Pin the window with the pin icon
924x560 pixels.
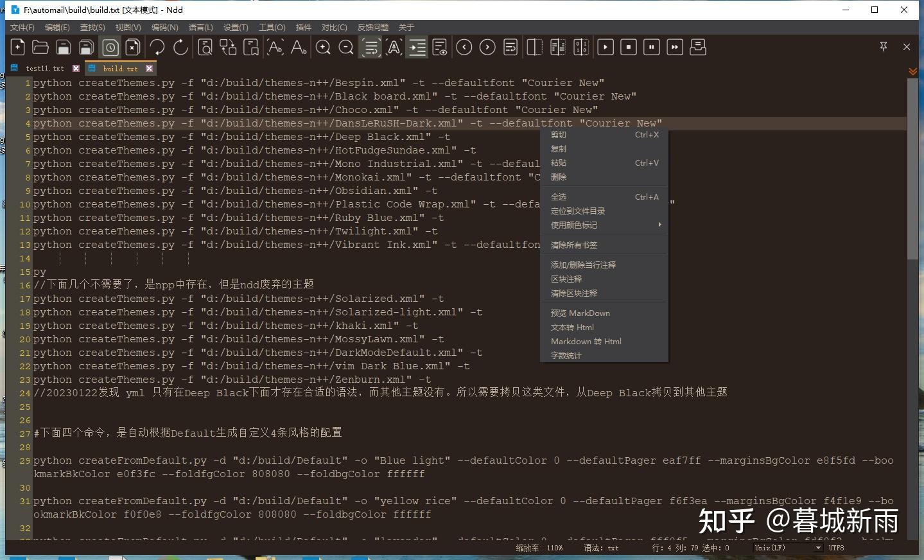[884, 47]
